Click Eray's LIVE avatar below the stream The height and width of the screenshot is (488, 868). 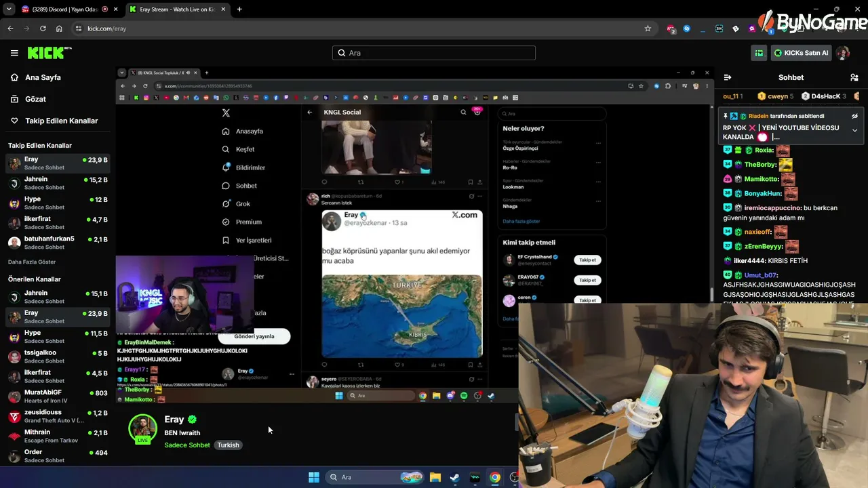tap(142, 430)
